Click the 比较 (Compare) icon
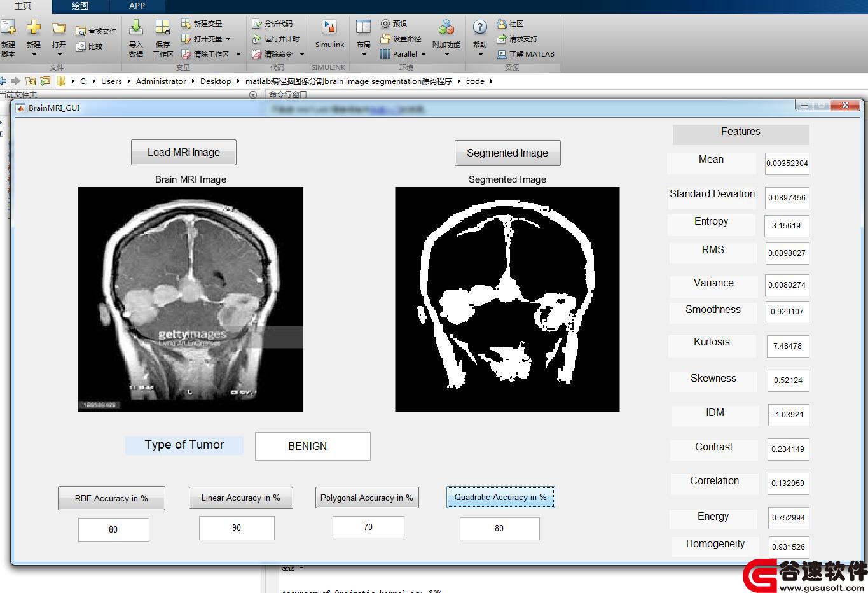Screen dimensions: 868x593 click(81, 46)
